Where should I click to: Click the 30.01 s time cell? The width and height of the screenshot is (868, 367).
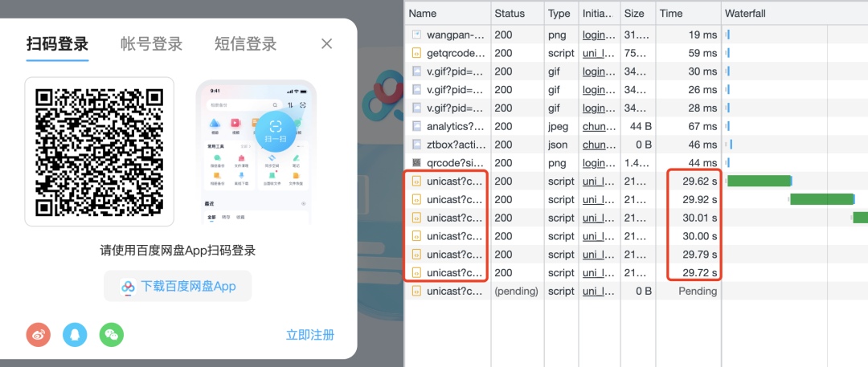[x=700, y=218]
